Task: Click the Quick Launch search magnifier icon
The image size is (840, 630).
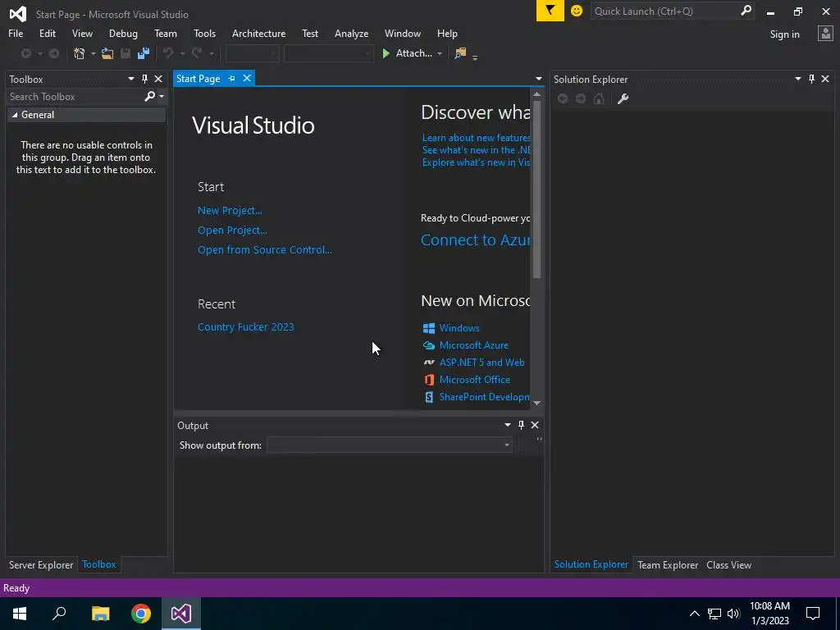Action: 746,11
